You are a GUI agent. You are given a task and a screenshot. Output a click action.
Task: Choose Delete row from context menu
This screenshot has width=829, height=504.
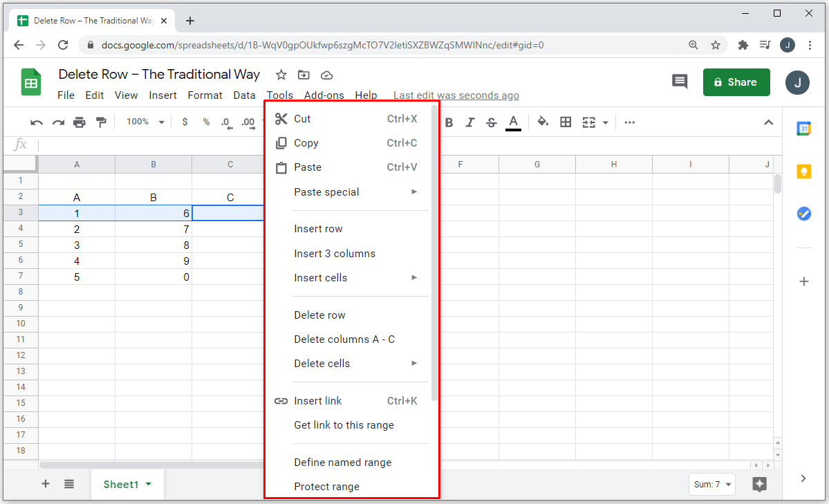[319, 315]
